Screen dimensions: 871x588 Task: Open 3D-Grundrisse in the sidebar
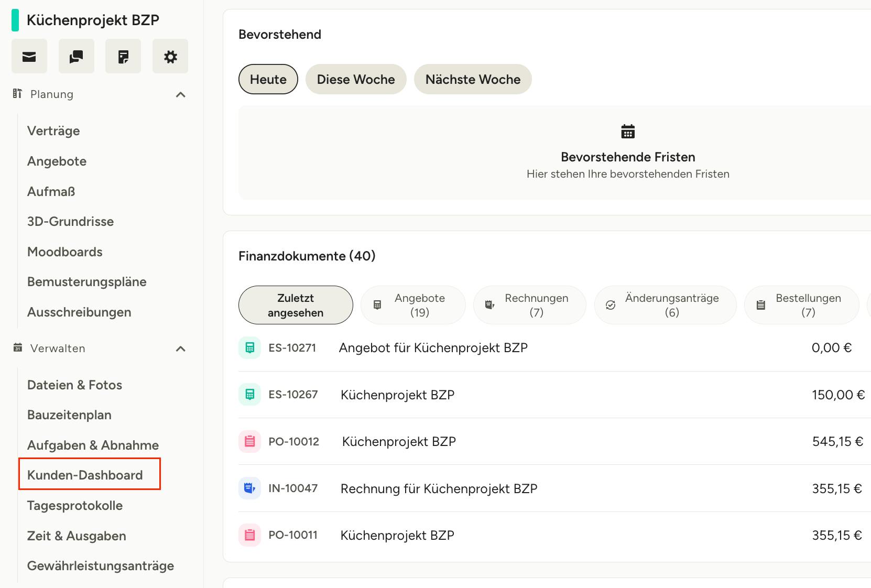(x=70, y=222)
